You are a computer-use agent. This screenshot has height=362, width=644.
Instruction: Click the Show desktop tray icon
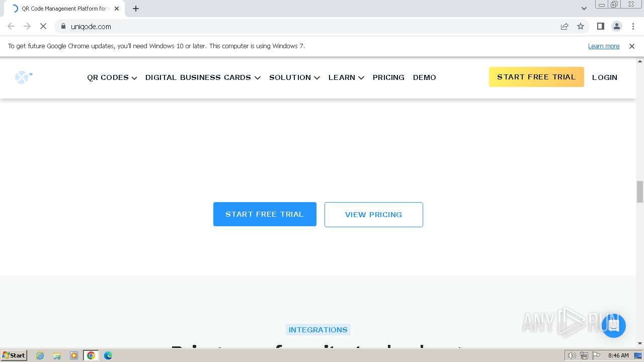[638, 355]
